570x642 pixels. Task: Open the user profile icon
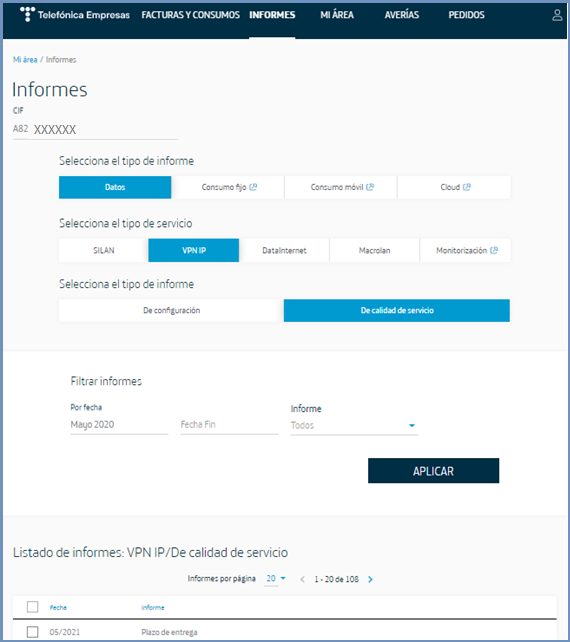557,15
